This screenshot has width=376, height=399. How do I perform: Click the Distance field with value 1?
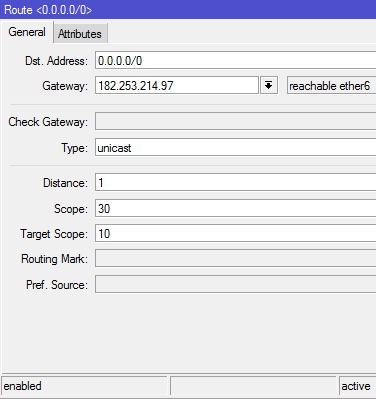click(x=235, y=182)
